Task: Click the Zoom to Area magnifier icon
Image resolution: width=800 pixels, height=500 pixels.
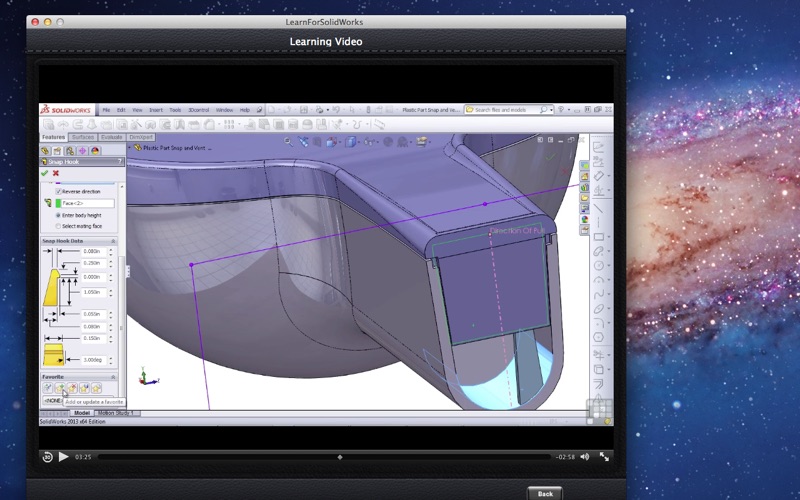Action: 289,142
